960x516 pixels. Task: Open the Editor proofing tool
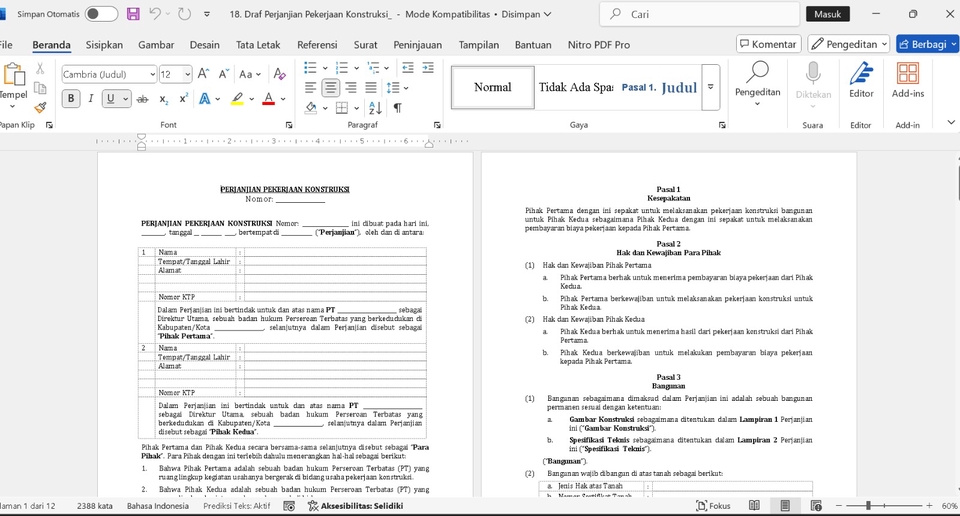[x=861, y=80]
